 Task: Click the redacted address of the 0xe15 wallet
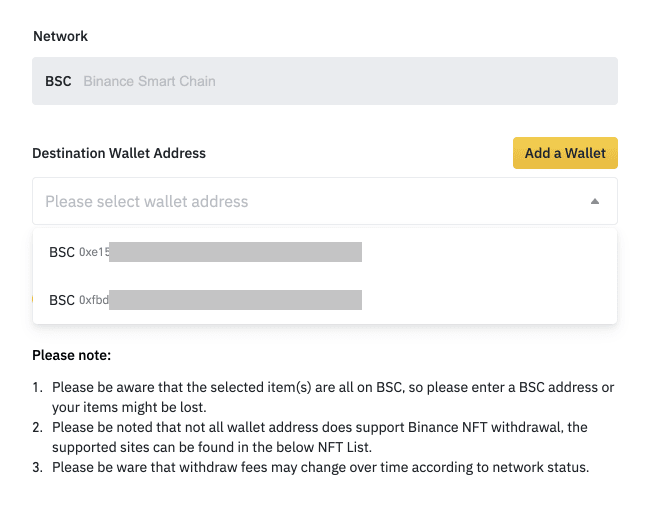point(235,252)
